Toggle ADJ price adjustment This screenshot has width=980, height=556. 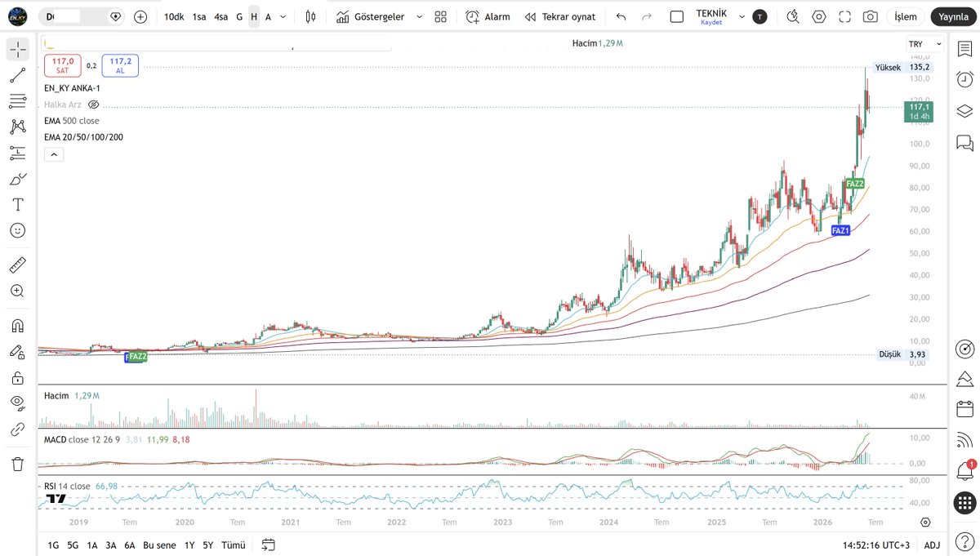point(932,545)
